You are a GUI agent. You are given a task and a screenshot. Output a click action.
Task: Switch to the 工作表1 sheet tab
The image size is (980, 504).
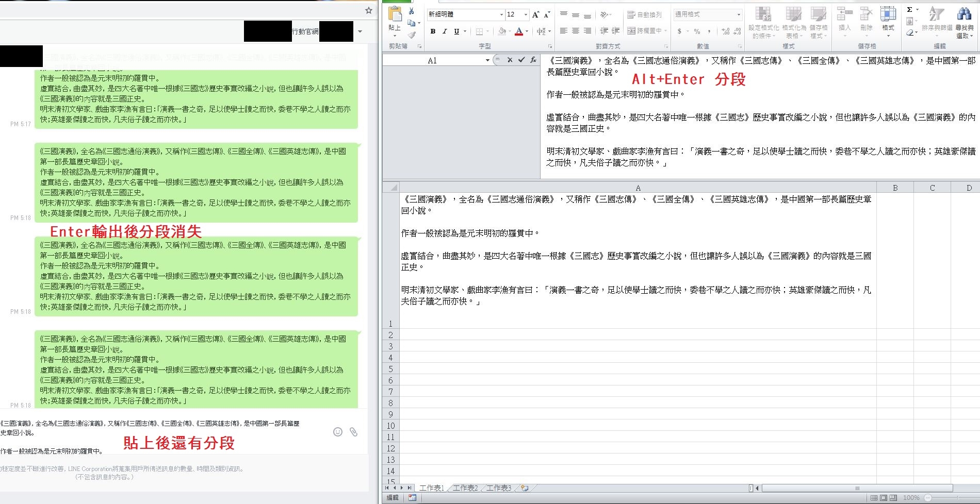432,488
